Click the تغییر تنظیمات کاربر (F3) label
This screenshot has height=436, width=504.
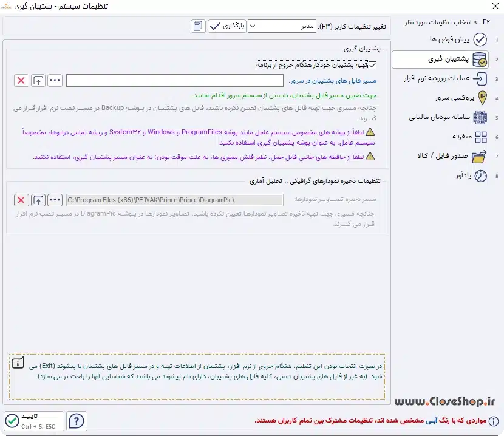pyautogui.click(x=352, y=26)
